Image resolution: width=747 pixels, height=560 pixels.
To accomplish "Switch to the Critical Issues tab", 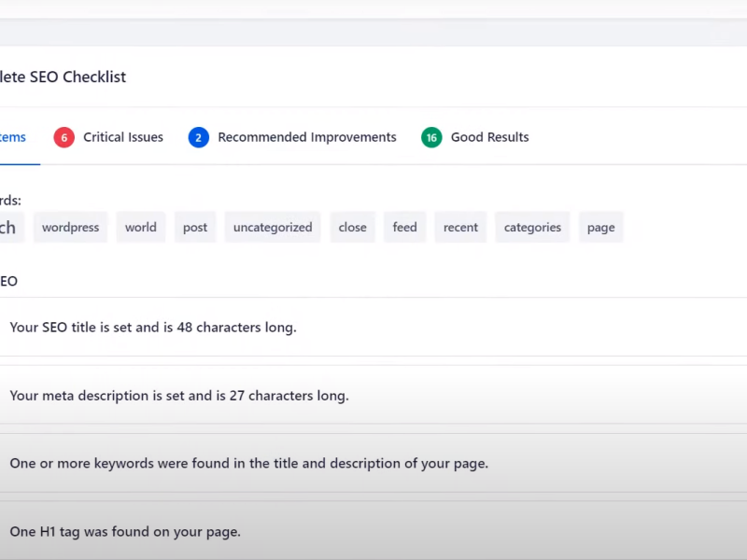I will click(122, 137).
